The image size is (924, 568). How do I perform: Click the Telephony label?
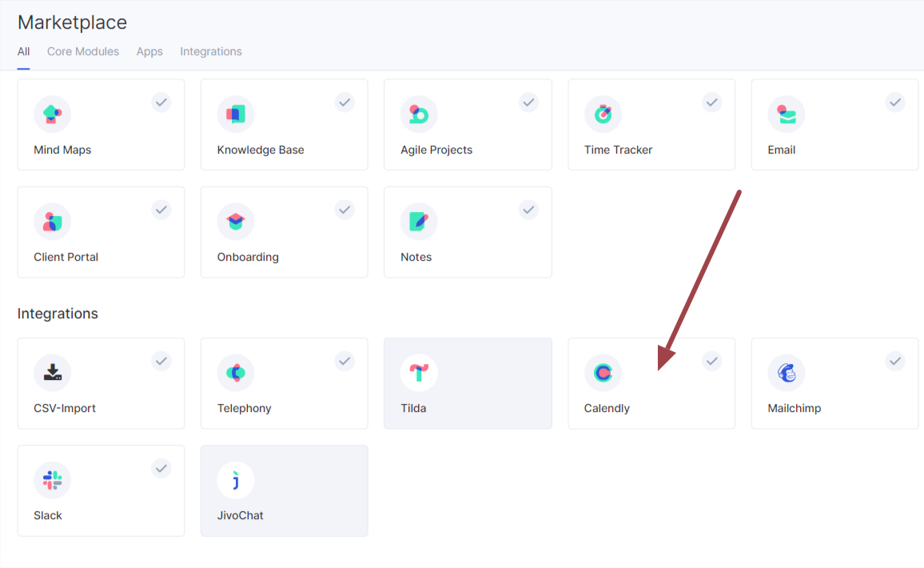coord(244,408)
